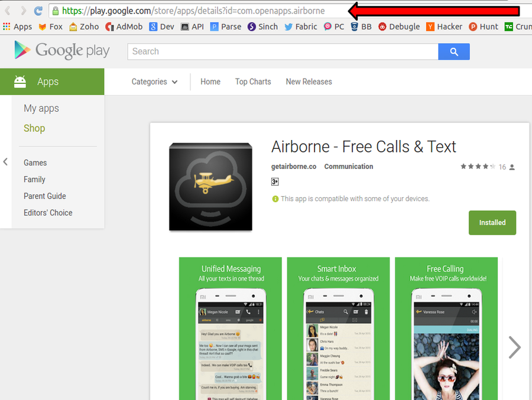Image resolution: width=532 pixels, height=400 pixels.
Task: Open the API bookmark
Action: coord(192,27)
